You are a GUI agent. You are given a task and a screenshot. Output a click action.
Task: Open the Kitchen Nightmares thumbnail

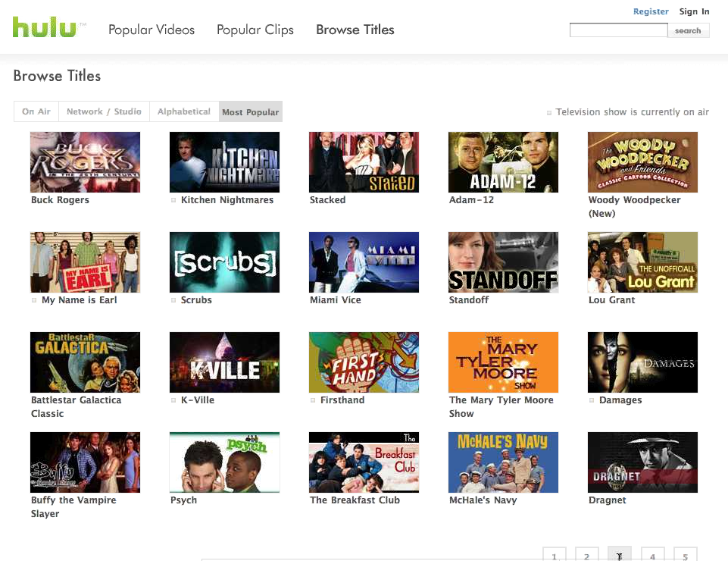pos(224,162)
